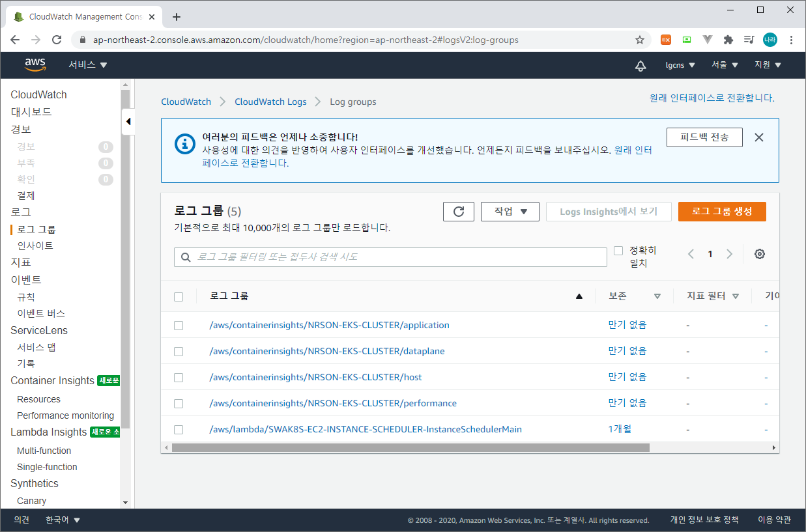Check the NRSON-EKS-CLUSTER/dataplane row

[179, 352]
